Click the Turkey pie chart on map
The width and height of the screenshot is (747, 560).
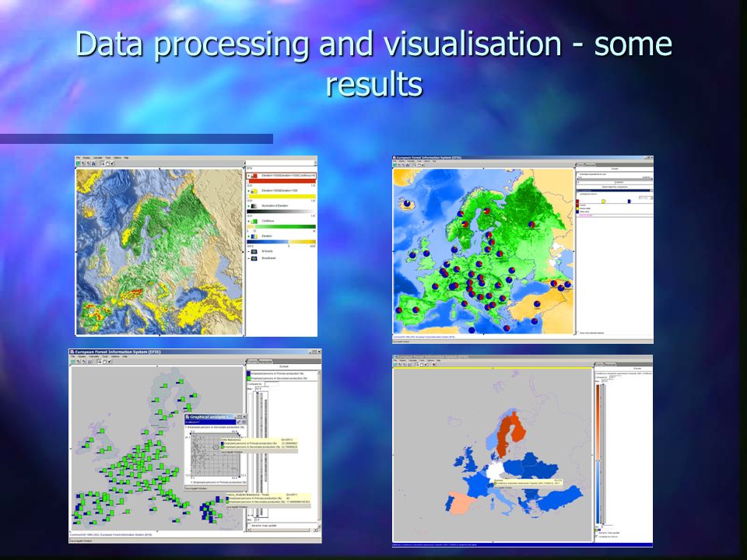[537, 303]
